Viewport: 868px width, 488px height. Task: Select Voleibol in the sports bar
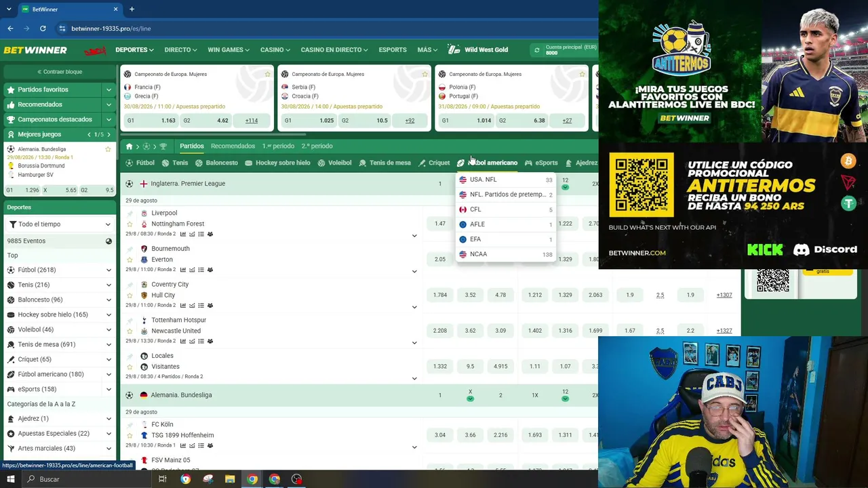coord(335,163)
